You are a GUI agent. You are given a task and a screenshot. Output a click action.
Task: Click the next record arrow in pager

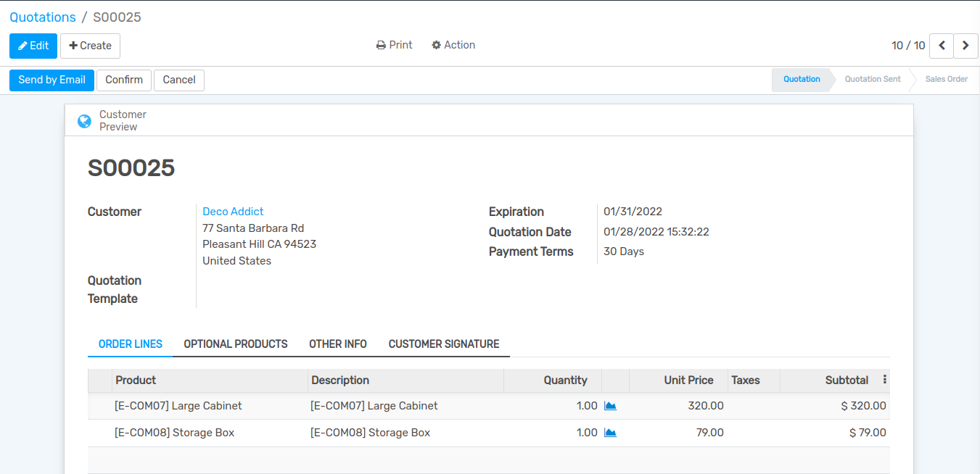(x=965, y=46)
